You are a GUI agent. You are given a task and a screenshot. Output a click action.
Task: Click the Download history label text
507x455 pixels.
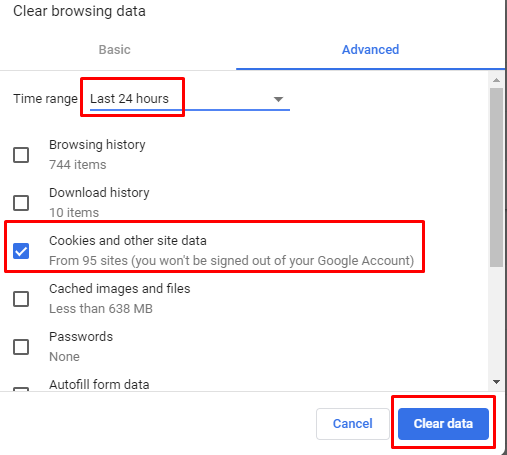[x=99, y=193]
